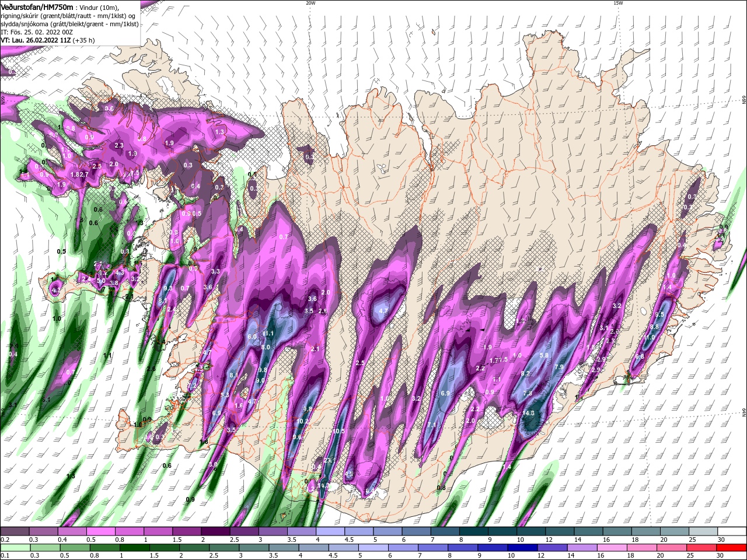Click the 6.0 precipitation value on map
Image resolution: width=747 pixels, height=560 pixels.
pyautogui.click(x=252, y=337)
